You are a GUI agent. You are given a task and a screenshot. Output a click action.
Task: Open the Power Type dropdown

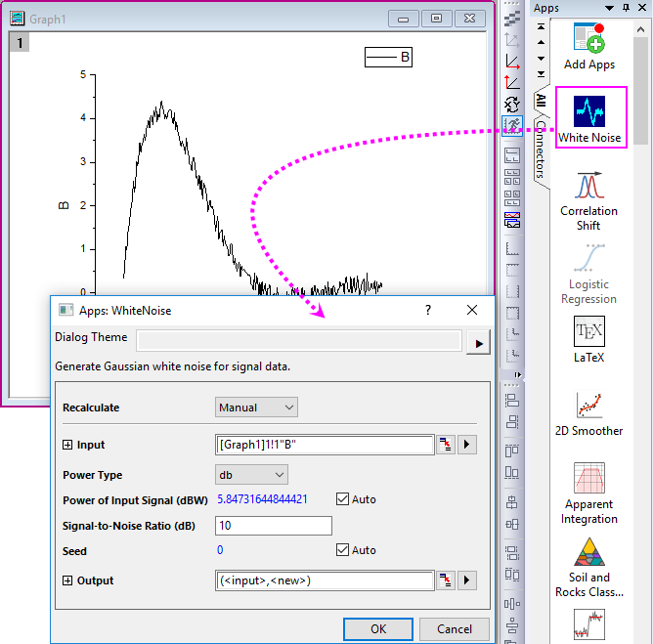(x=251, y=475)
